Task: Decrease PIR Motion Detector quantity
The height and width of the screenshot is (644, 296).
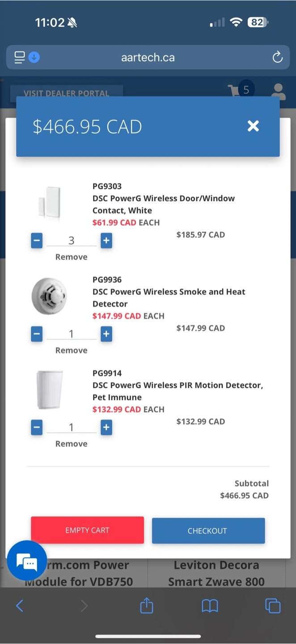Action: (x=37, y=428)
